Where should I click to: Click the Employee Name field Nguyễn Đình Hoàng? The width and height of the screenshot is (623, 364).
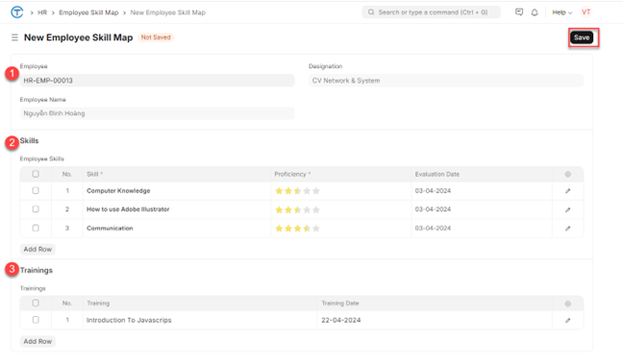click(x=158, y=113)
